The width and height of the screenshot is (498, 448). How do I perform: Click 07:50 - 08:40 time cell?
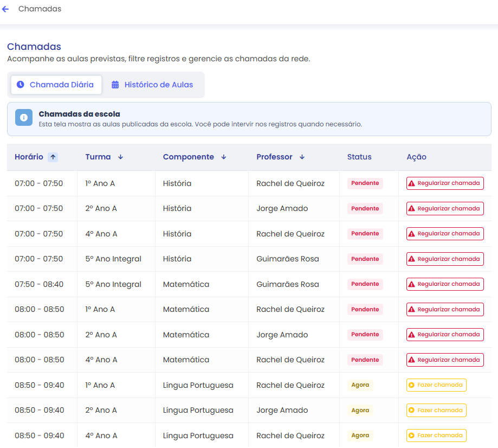(39, 284)
